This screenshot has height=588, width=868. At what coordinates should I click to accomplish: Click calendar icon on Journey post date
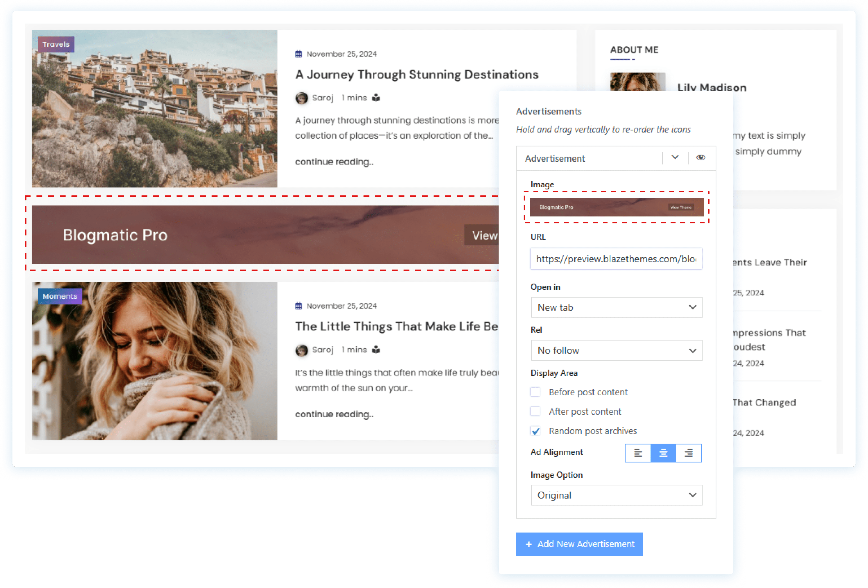[x=298, y=54]
